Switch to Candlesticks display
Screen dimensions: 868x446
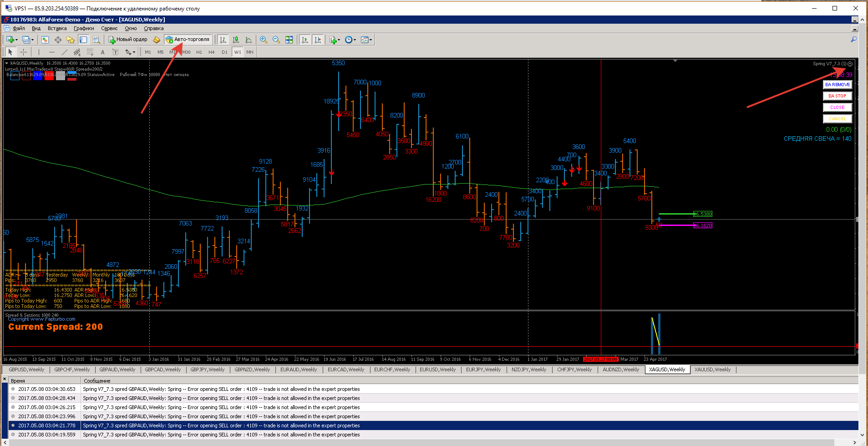pyautogui.click(x=236, y=40)
